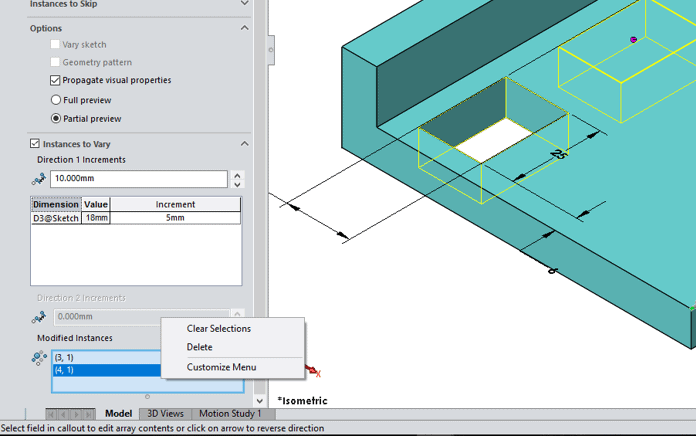This screenshot has height=438, width=696.
Task: Click the panel splitter collapse handle
Action: pyautogui.click(x=269, y=47)
